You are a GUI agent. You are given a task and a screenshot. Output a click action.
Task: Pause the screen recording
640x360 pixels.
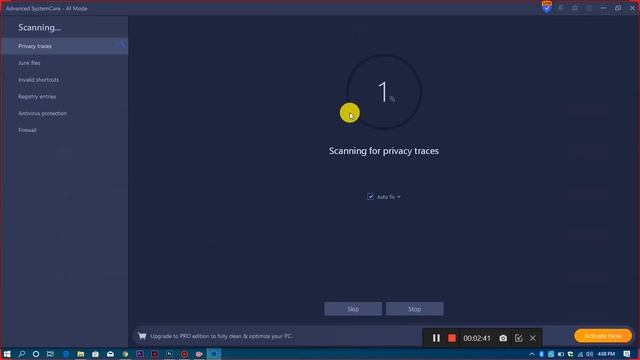click(436, 338)
